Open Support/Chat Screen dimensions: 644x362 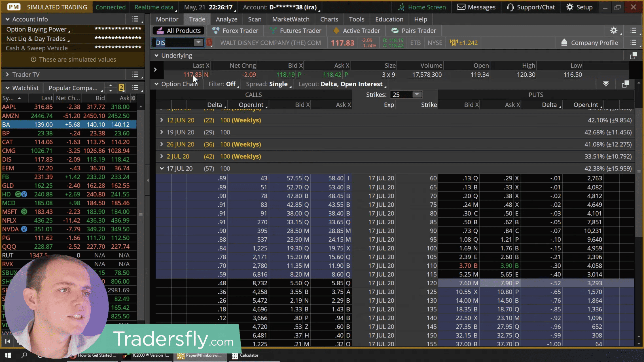tap(530, 7)
